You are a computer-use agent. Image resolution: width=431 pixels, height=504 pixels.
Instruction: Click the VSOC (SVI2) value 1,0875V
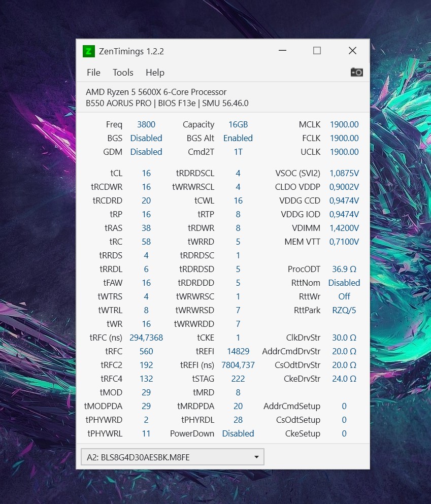344,173
